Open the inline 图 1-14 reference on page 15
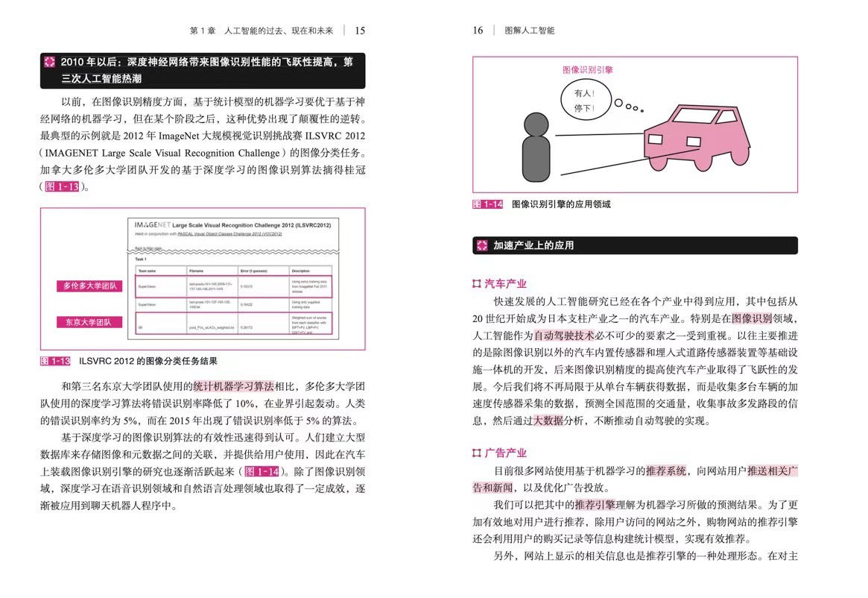Image resolution: width=868 pixels, height=598 pixels. tap(262, 472)
